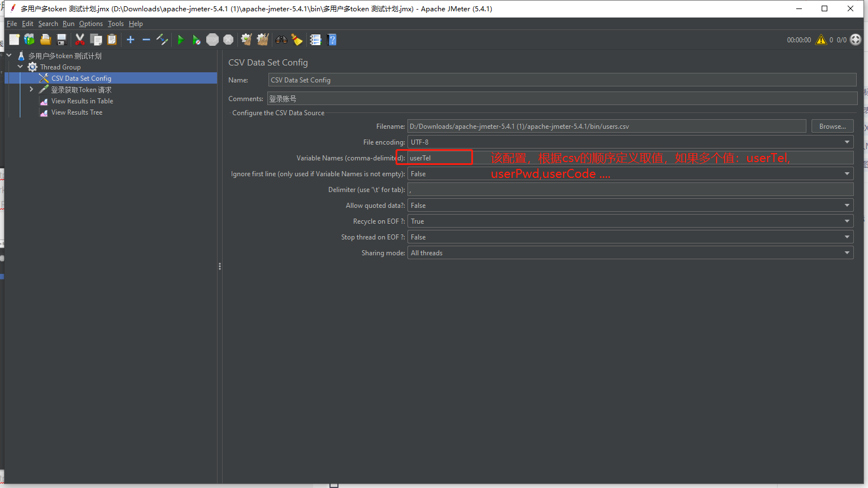Open the Search menu

tap(48, 24)
